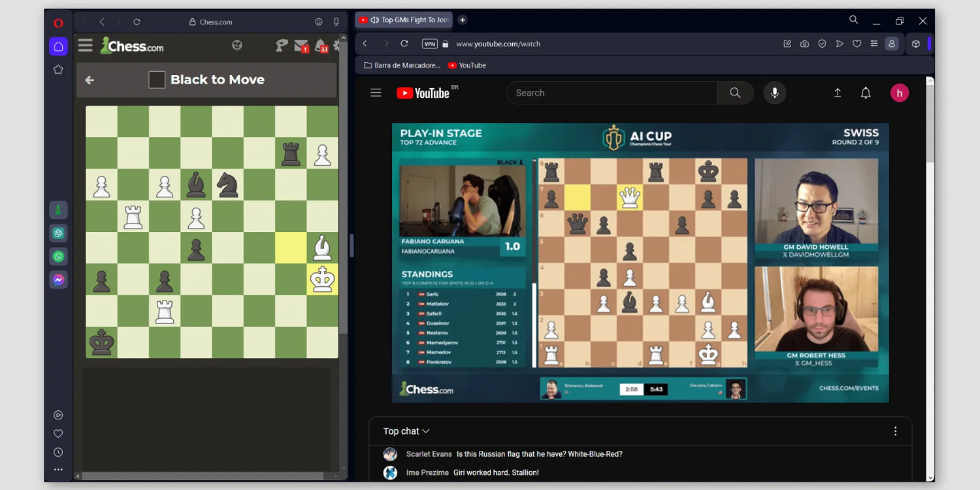Take a snapshot with the camera icon
The image size is (980, 490).
(804, 44)
